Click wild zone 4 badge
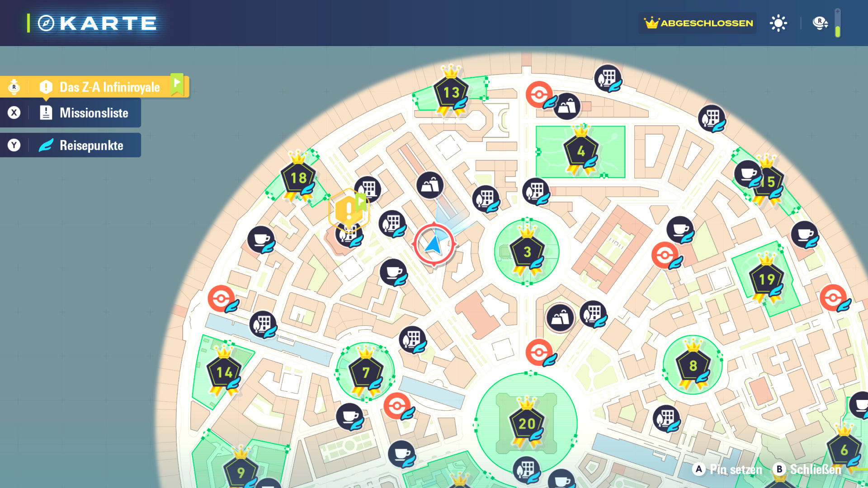The image size is (868, 488). coord(580,151)
